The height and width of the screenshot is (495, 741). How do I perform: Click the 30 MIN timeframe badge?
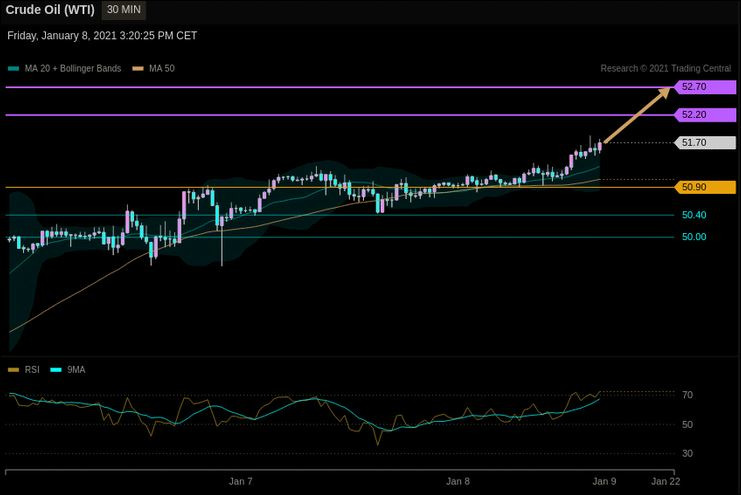pyautogui.click(x=123, y=9)
